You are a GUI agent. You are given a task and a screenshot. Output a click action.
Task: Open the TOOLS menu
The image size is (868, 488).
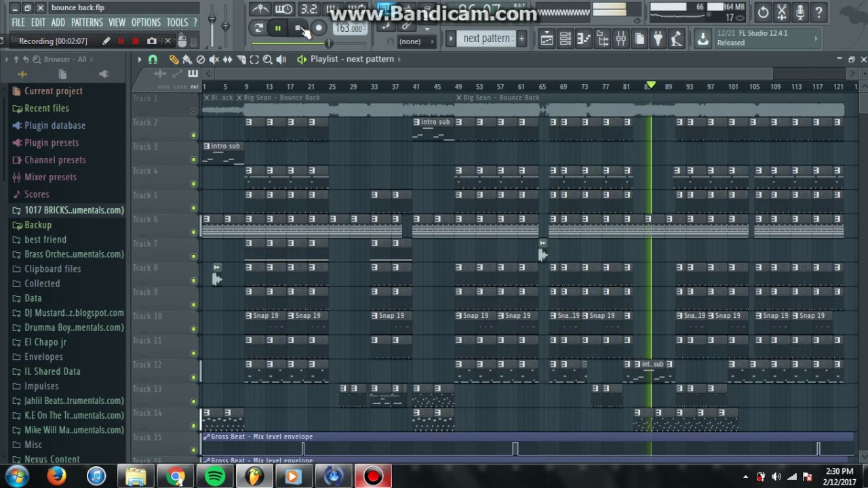(177, 23)
